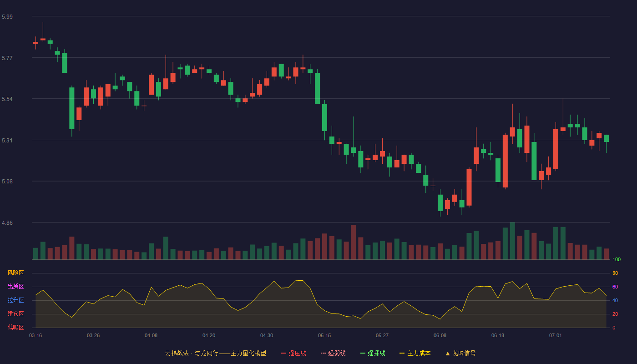This screenshot has height=364, width=637.
Task: Select the 建仓区 zone label
Action: 15,314
